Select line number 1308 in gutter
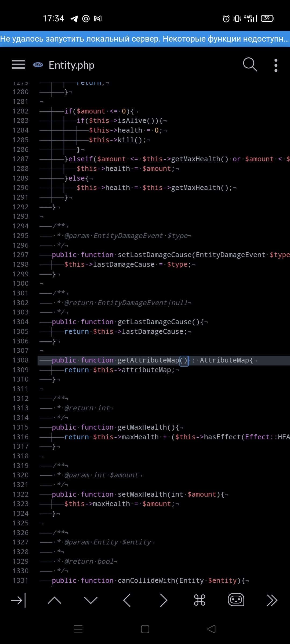This screenshot has width=290, height=644. pyautogui.click(x=20, y=360)
